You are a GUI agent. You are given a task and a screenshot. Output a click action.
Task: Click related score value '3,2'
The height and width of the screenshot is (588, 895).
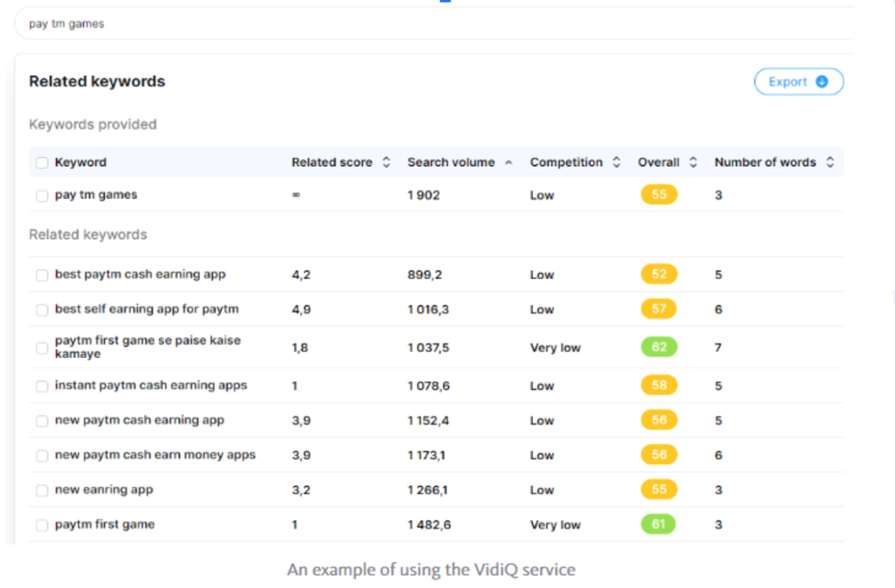coord(301,490)
